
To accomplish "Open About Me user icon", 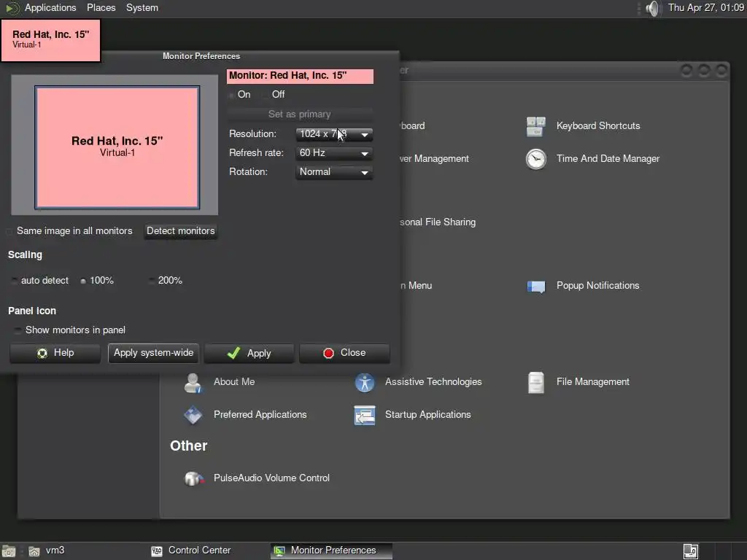I will tap(193, 382).
